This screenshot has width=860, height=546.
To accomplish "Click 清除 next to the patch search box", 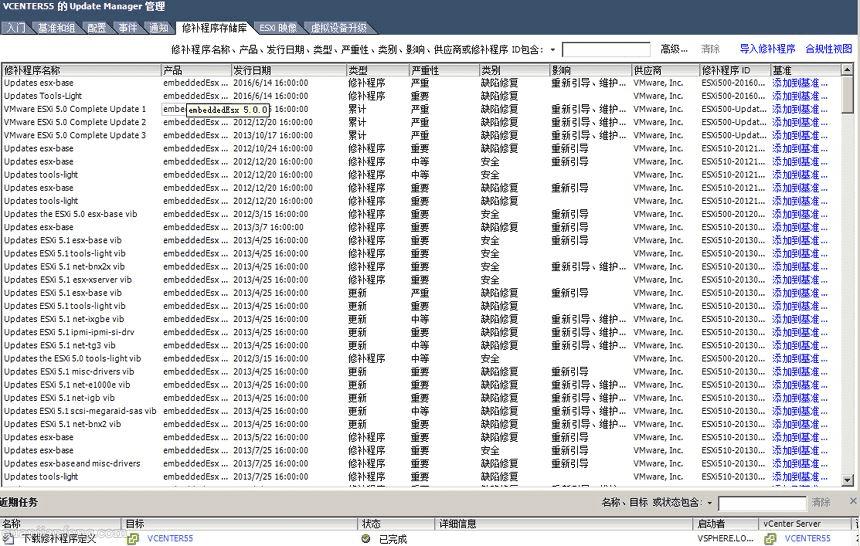I will tap(710, 49).
